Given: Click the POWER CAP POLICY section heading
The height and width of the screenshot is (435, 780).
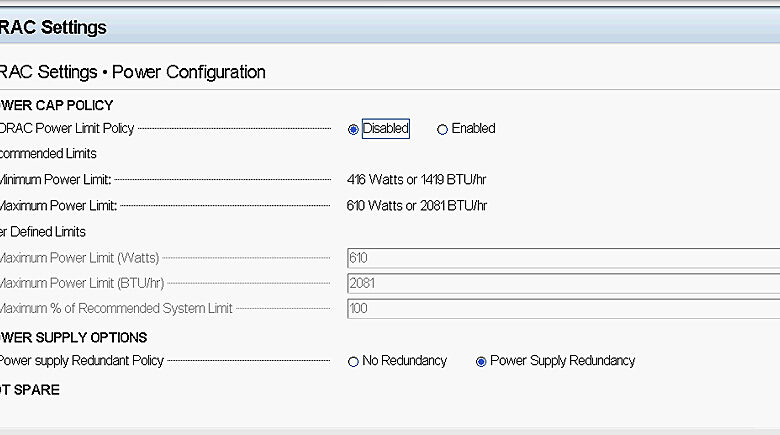Looking at the screenshot, I should point(57,106).
